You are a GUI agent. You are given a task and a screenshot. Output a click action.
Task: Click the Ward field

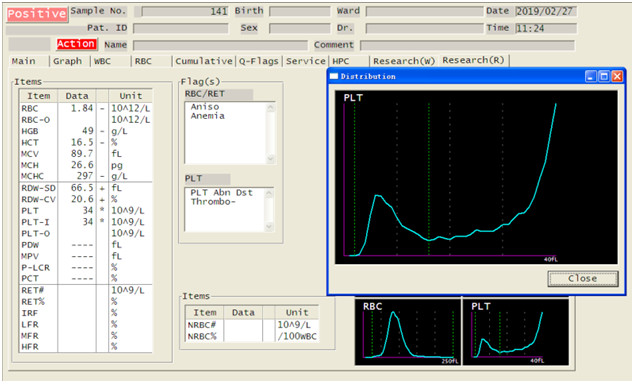tap(425, 11)
